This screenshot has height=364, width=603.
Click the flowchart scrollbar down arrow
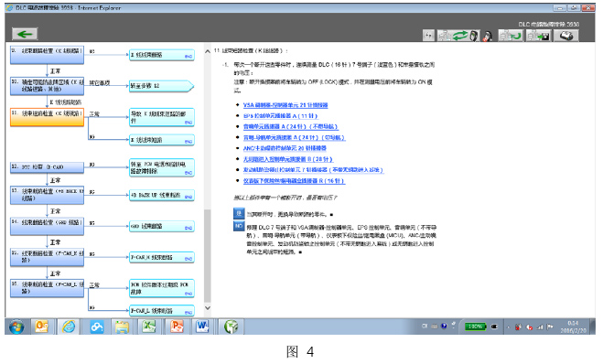(208, 308)
